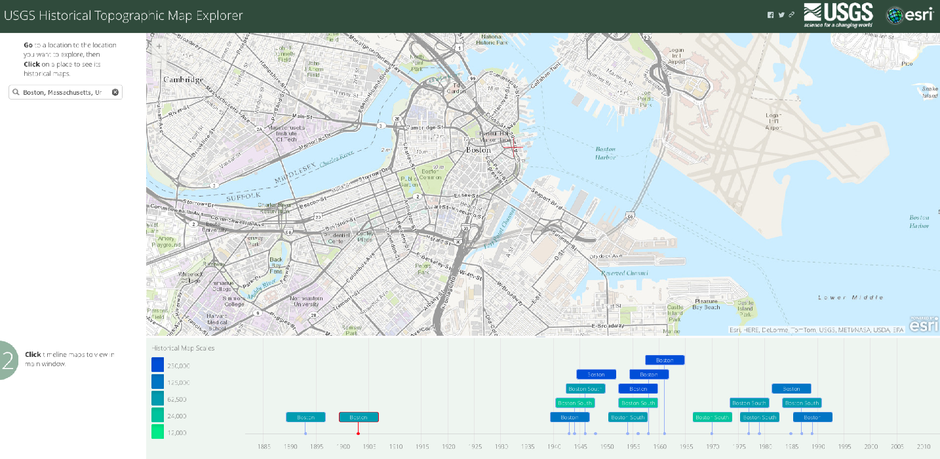Screen dimensions: 940x459
Task: Toggle the 24,000 scale swatch
Action: coord(158,415)
